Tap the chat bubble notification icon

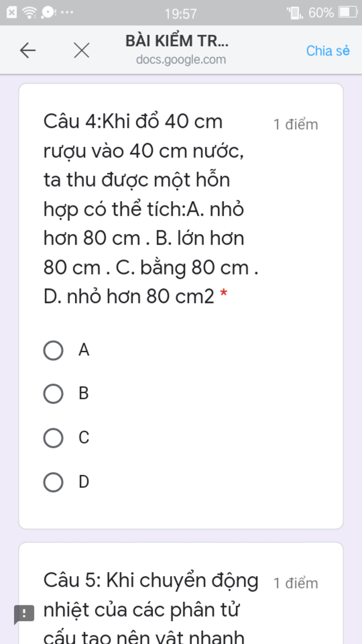[48, 13]
